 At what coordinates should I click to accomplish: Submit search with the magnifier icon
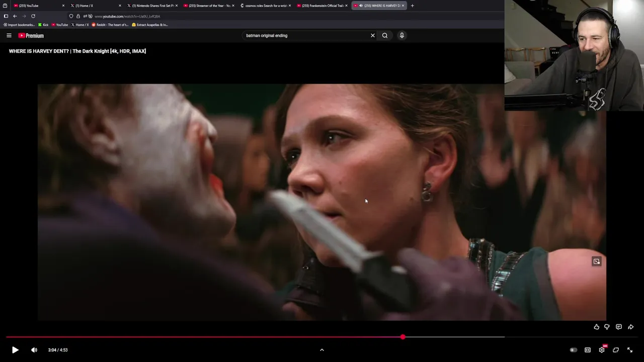tap(385, 36)
